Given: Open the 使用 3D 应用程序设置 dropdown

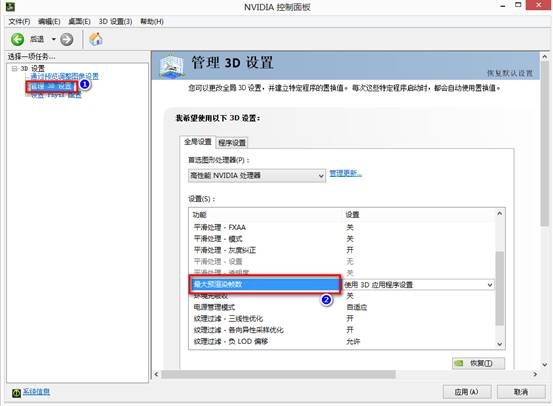Looking at the screenshot, I should pos(419,285).
